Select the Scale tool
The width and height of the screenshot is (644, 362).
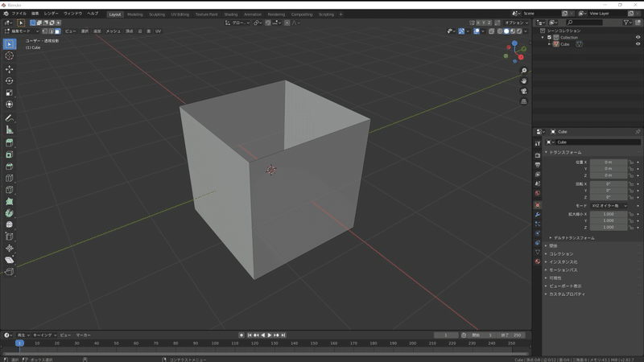coord(10,93)
